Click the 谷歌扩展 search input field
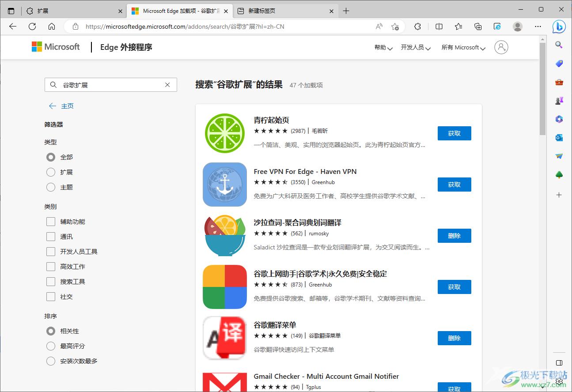Image resolution: width=572 pixels, height=392 pixels. 110,85
